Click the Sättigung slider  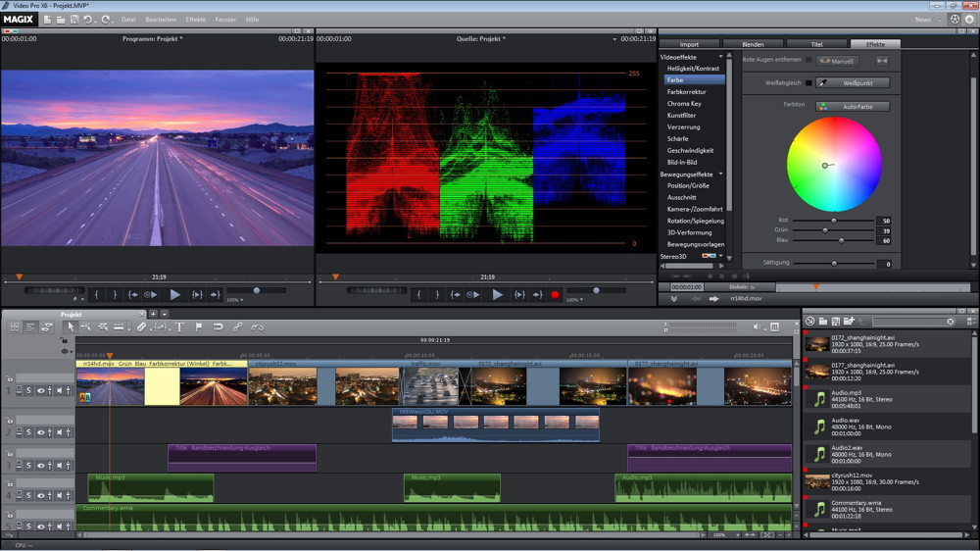[x=833, y=264]
